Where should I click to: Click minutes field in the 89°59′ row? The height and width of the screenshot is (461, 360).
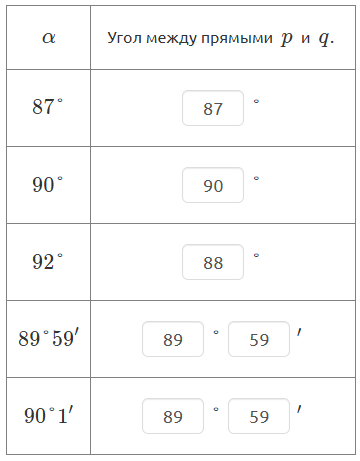point(259,339)
